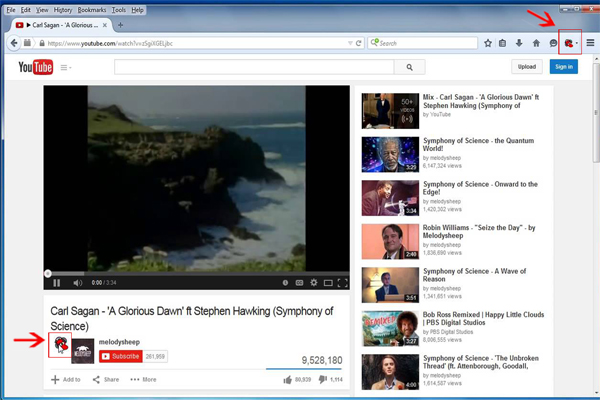
Task: Open Firefox downloads arrow icon
Action: 519,43
